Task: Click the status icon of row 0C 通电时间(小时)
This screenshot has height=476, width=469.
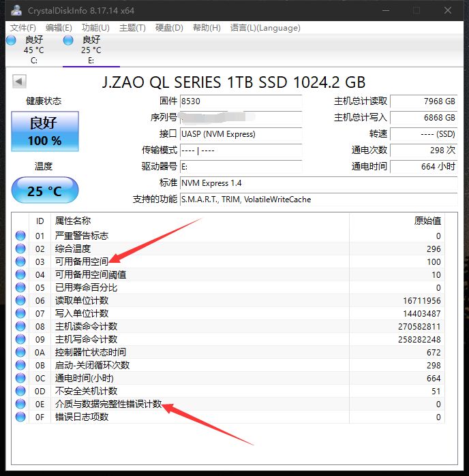Action: coord(20,378)
